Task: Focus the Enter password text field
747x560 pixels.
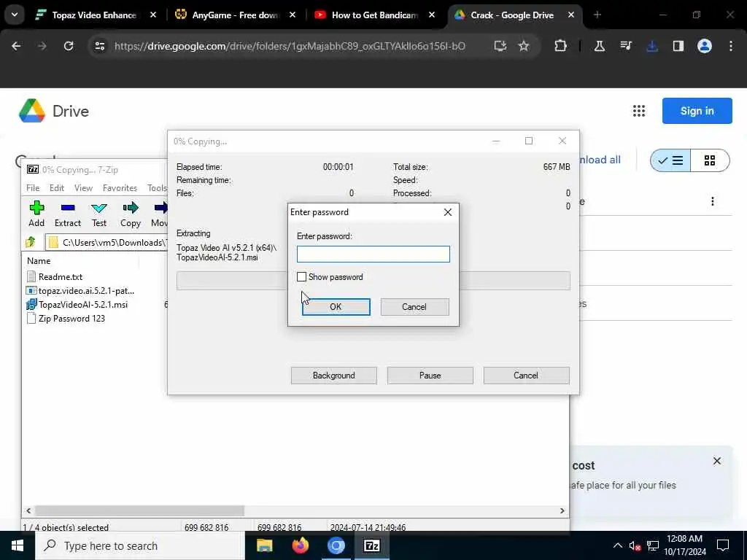Action: pos(373,254)
